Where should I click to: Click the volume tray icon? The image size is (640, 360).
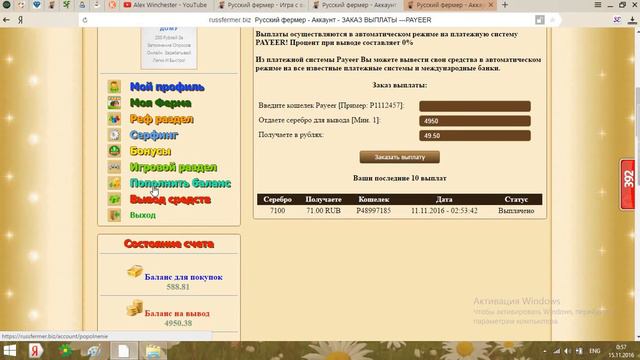pyautogui.click(x=568, y=351)
